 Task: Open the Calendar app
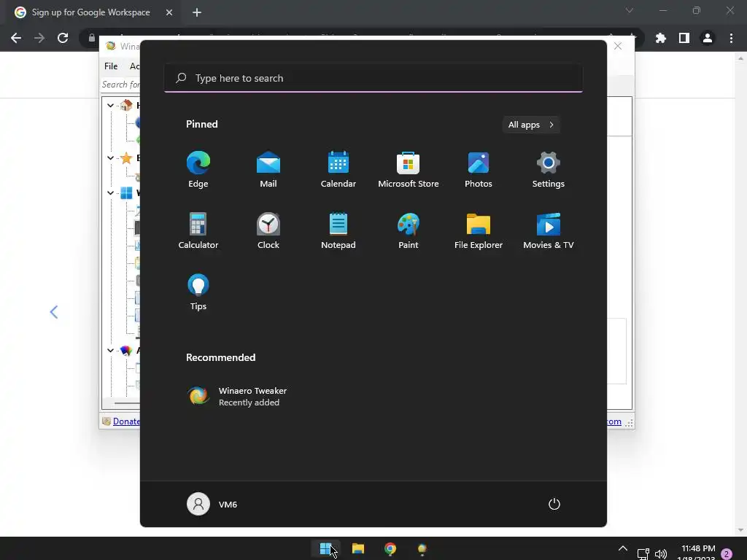[338, 169]
